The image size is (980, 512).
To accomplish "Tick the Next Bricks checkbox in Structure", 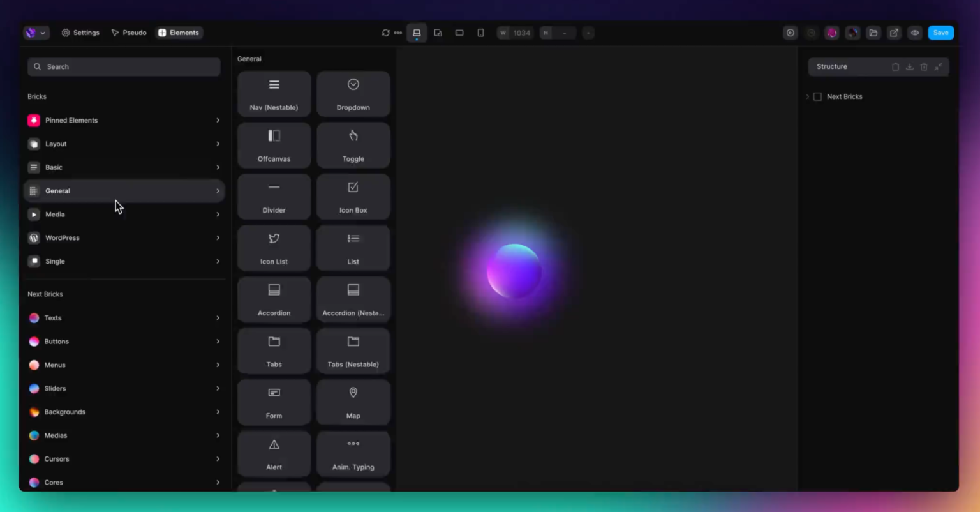I will 817,96.
